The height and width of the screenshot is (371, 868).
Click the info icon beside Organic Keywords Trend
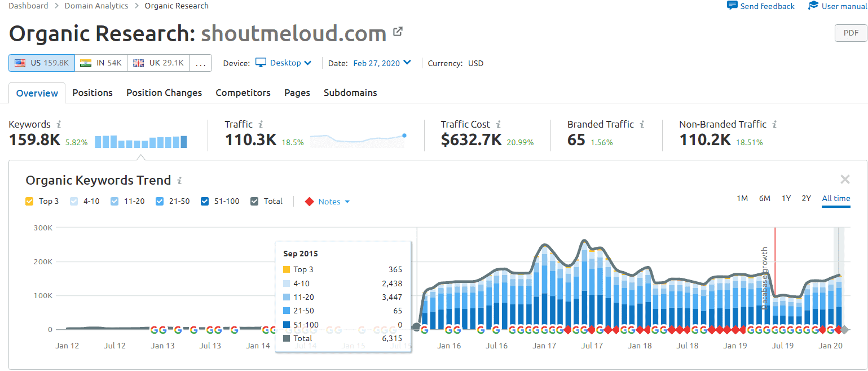[x=179, y=181]
